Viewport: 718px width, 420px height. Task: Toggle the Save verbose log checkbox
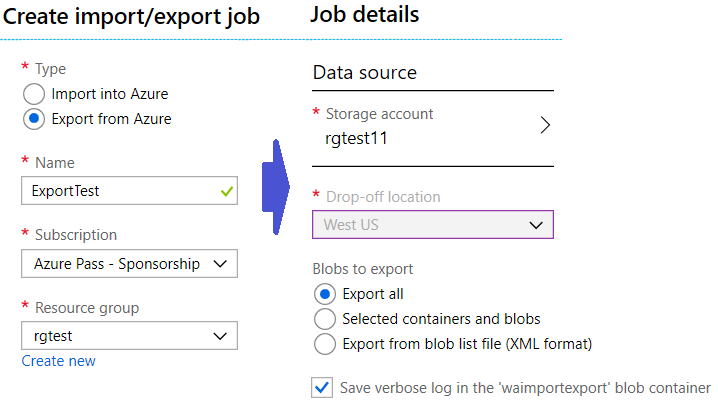coord(322,388)
